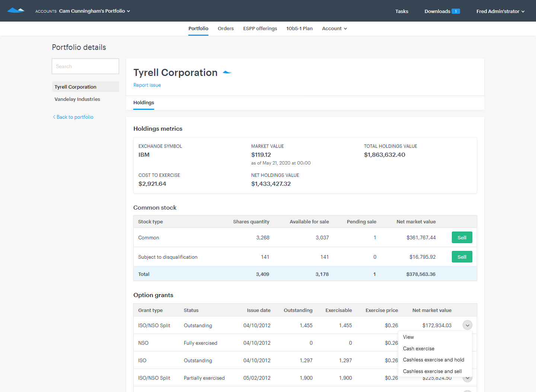Click the Available for sale column header
The height and width of the screenshot is (392, 536).
point(309,222)
